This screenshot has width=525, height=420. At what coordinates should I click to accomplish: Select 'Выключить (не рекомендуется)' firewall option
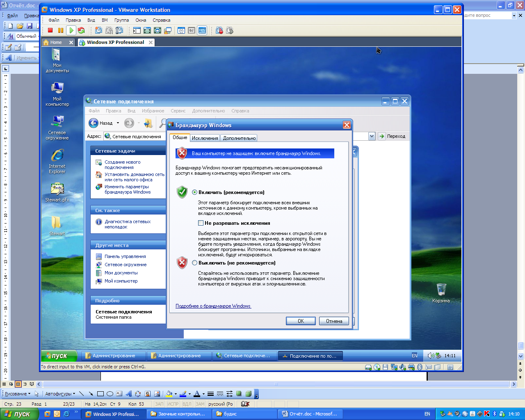194,263
